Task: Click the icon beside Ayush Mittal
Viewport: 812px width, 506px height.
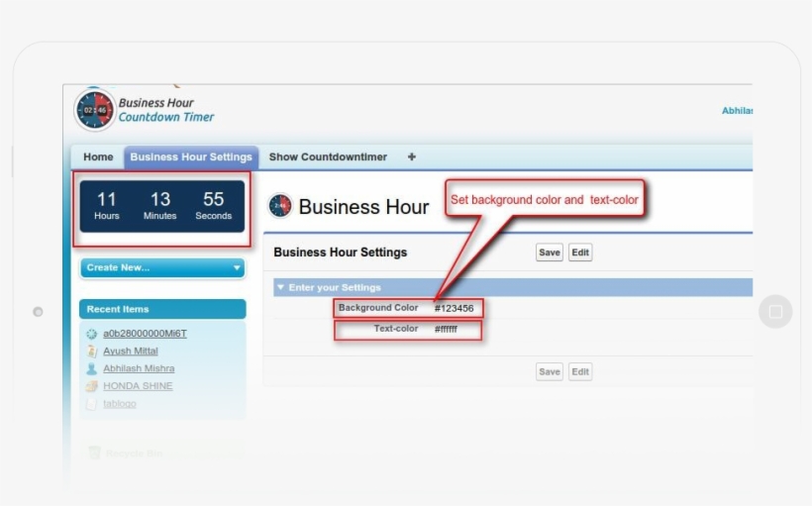Action: pyautogui.click(x=92, y=352)
